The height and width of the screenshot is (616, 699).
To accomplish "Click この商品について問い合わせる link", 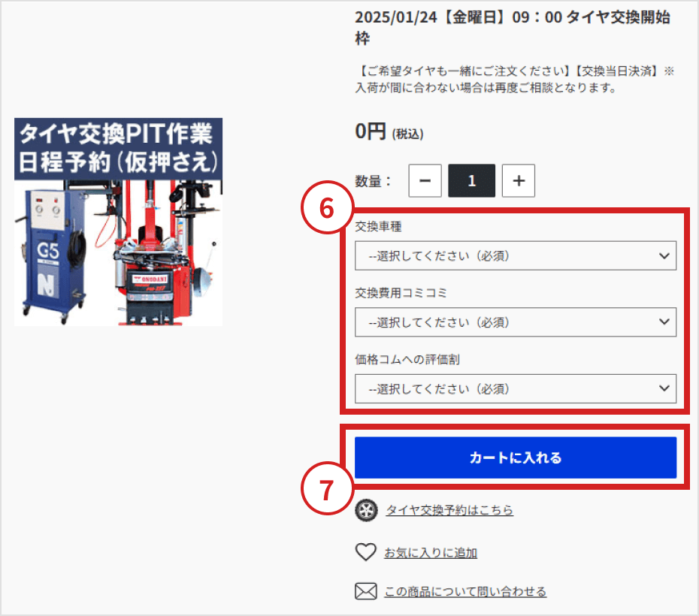I will tap(465, 591).
